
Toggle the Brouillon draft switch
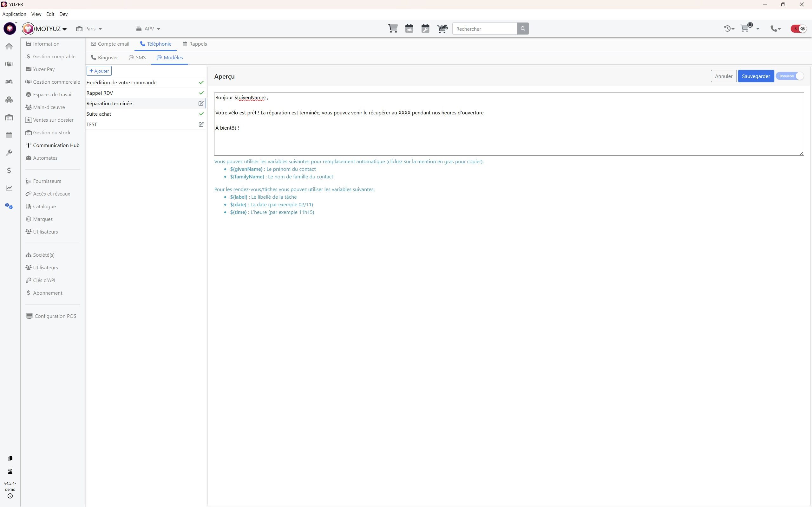coord(790,76)
